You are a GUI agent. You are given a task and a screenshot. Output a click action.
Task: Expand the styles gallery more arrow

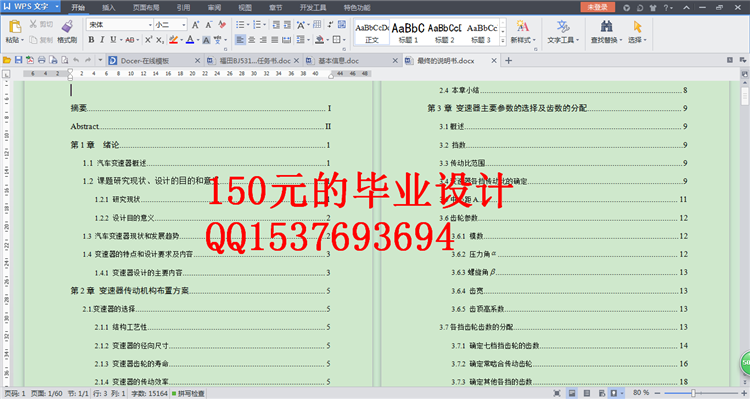503,41
